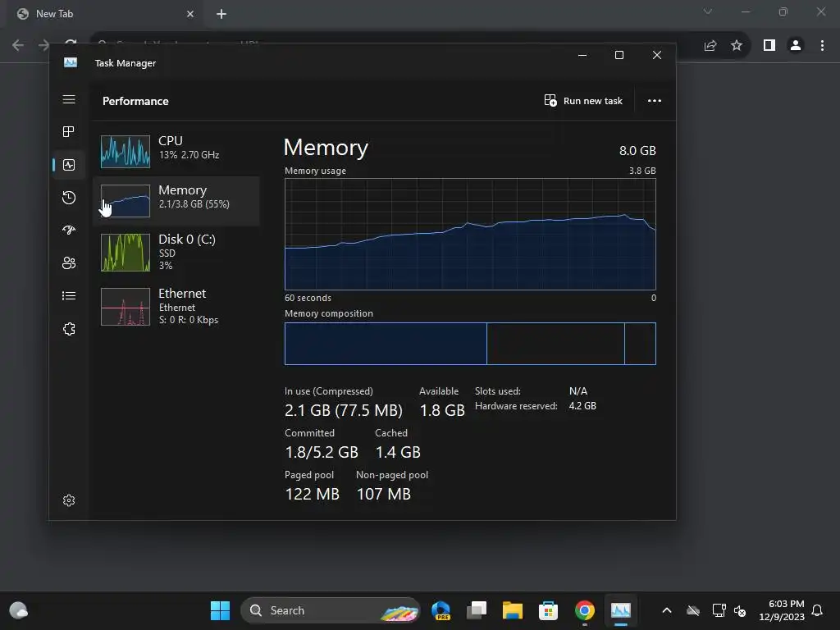Open Chrome's three-dot menu

click(822, 46)
